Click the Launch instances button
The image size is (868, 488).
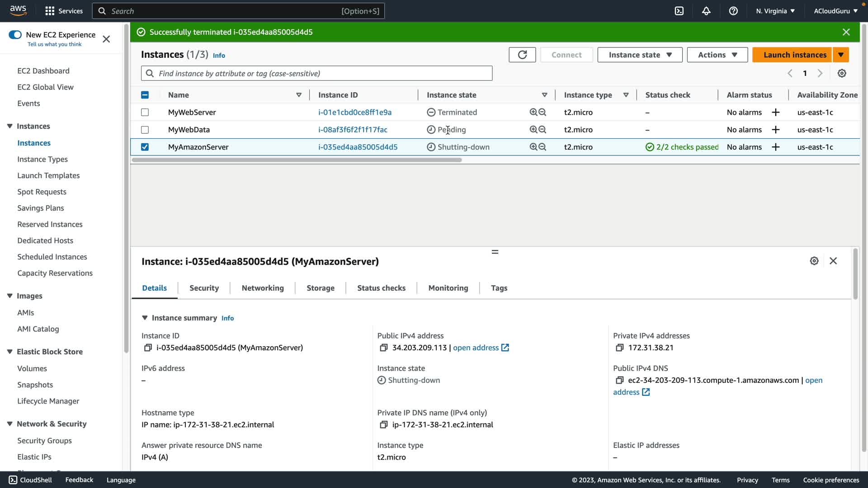click(x=795, y=55)
